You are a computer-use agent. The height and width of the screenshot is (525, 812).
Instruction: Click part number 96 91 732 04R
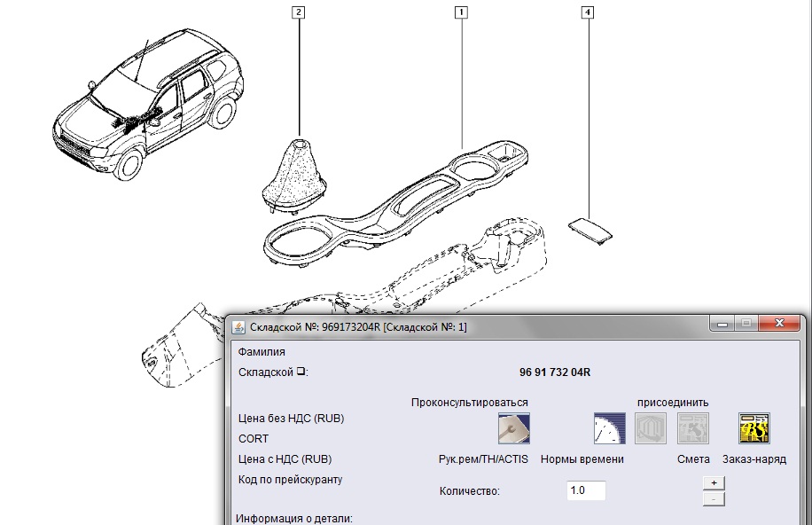pos(555,372)
